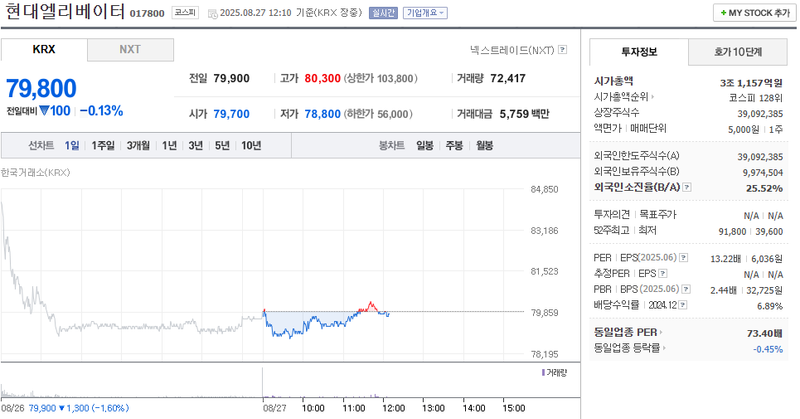Screen dimensions: 800x419
Task: Click the 현대엘리베이터 stock title
Action: 65,11
